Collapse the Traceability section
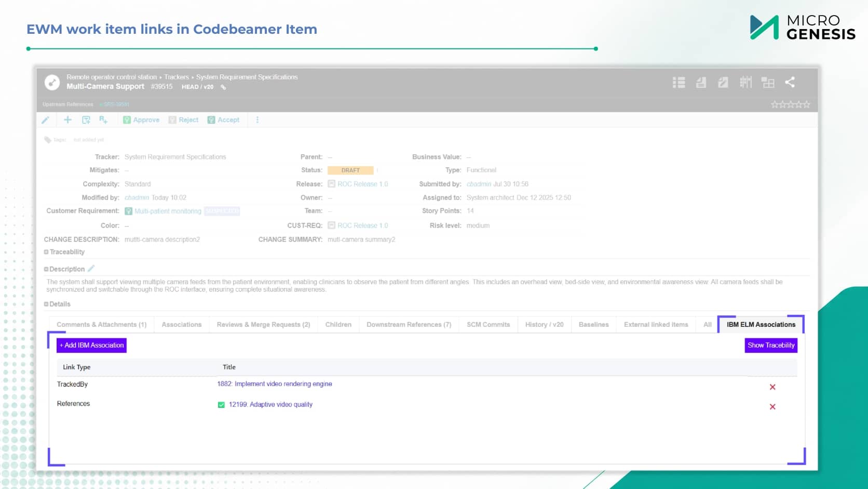868x489 pixels. pyautogui.click(x=46, y=252)
